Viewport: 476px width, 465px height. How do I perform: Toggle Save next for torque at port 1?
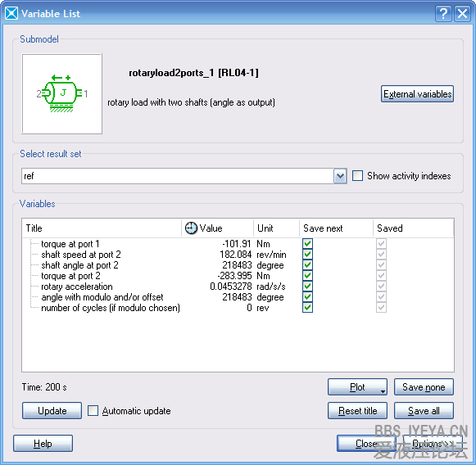pos(307,244)
